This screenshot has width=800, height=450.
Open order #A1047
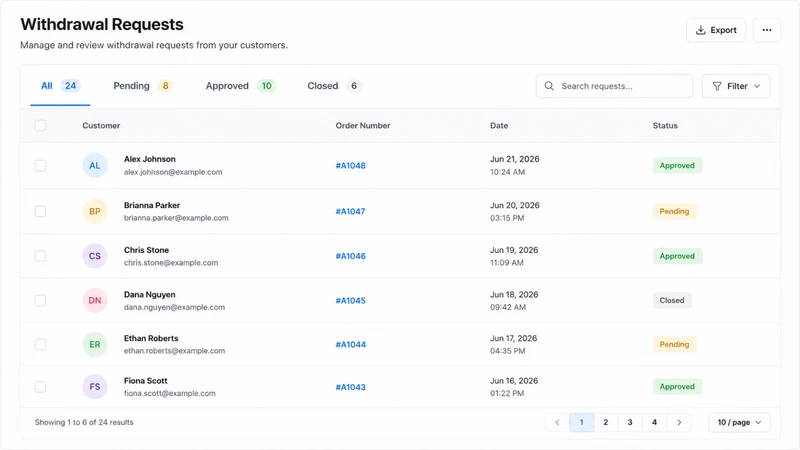click(351, 211)
